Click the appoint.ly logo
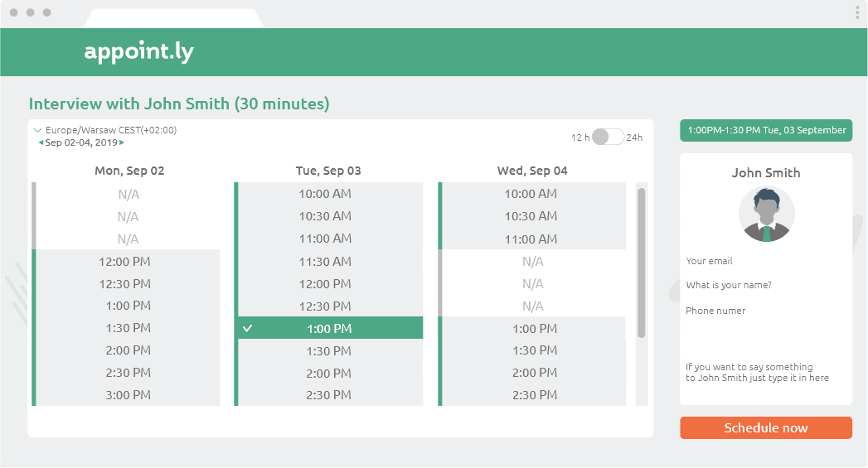The width and height of the screenshot is (868, 468). tap(138, 51)
